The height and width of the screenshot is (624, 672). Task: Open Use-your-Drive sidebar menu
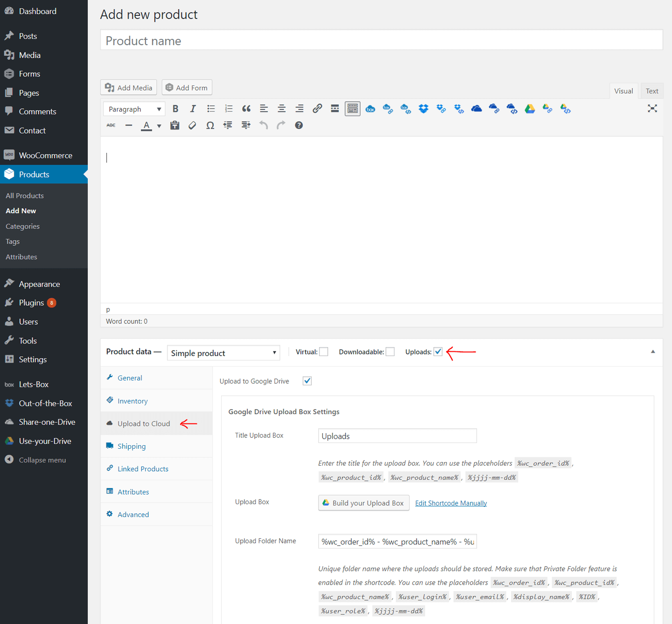coord(44,441)
